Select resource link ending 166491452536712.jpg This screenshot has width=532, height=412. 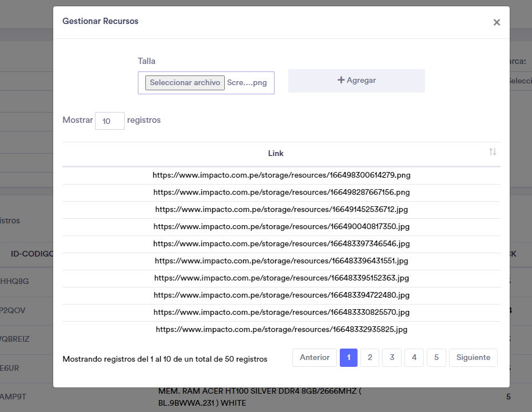pos(281,210)
